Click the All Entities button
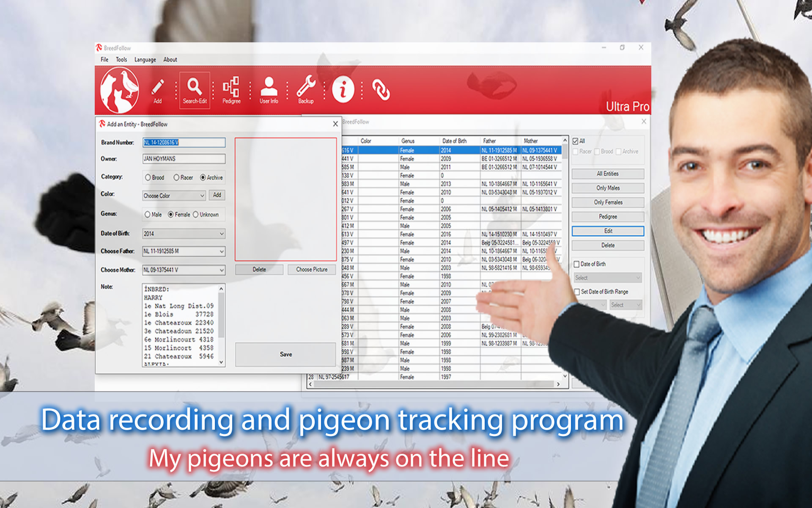Screen dimensions: 812x508 pos(608,174)
